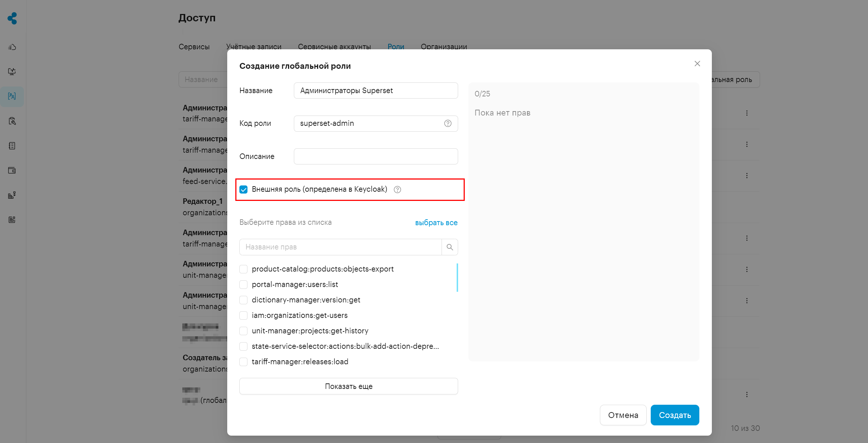Open the three-dot menu of the feed-service row
This screenshot has width=868, height=443.
click(747, 176)
